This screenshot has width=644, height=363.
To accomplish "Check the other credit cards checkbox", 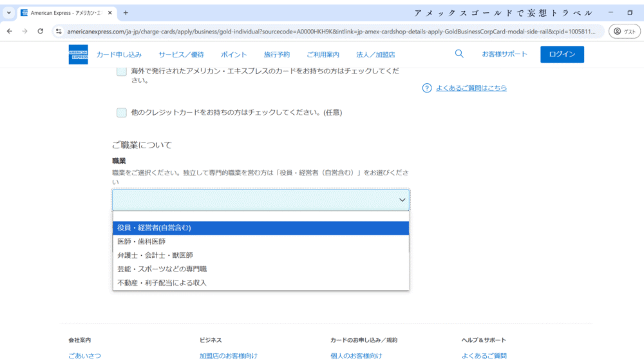I will pos(122,112).
